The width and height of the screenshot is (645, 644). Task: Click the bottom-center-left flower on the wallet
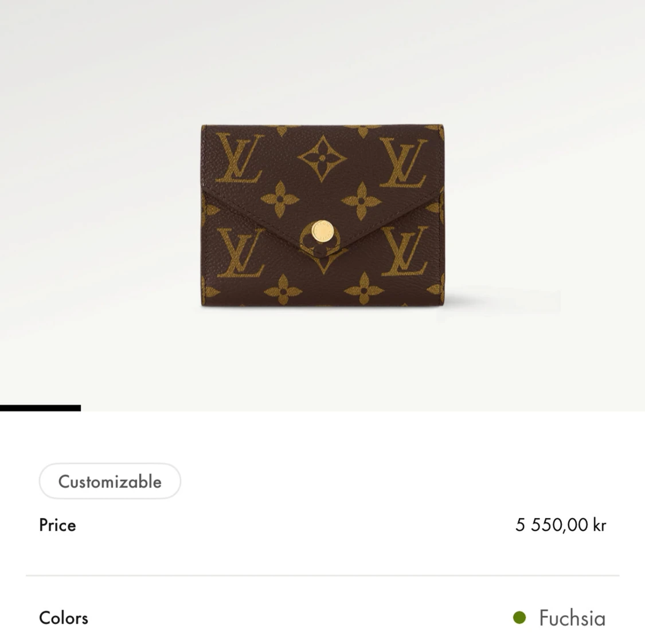[283, 290]
